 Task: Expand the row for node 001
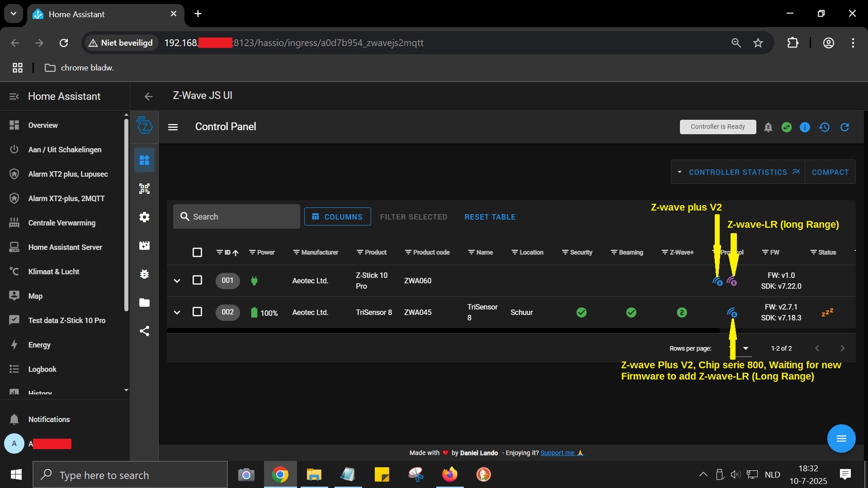pyautogui.click(x=177, y=281)
